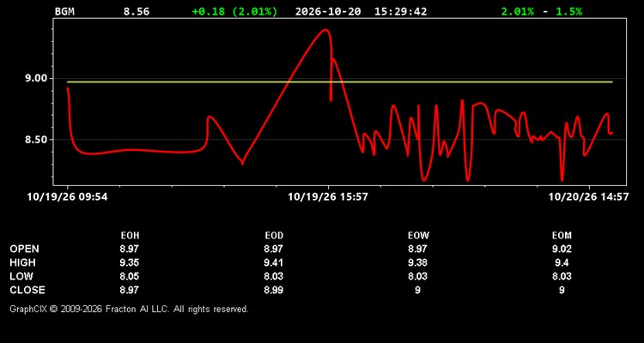Click the EOM LOW value 8.03
This screenshot has height=343, width=644.
562,276
